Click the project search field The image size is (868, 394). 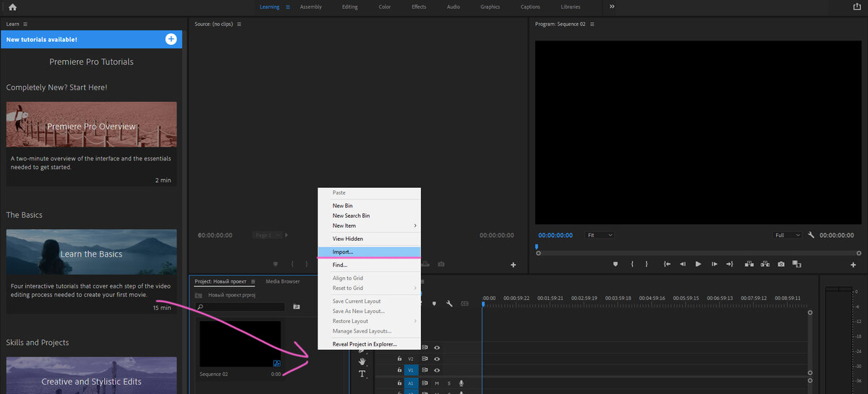click(x=241, y=307)
